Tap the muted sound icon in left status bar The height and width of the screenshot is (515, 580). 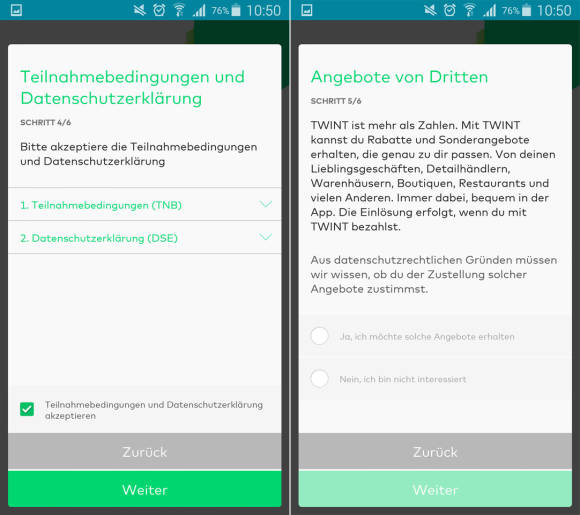(139, 10)
